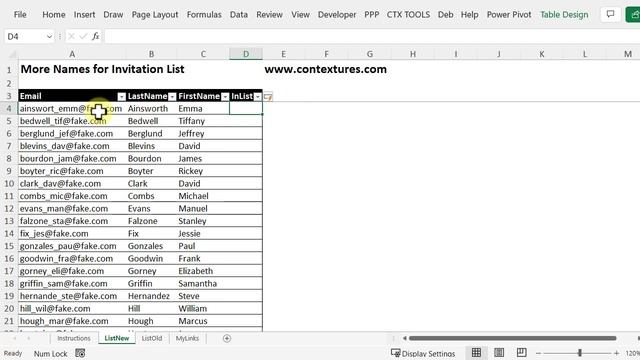Open the Review ribbon tab

click(x=269, y=15)
